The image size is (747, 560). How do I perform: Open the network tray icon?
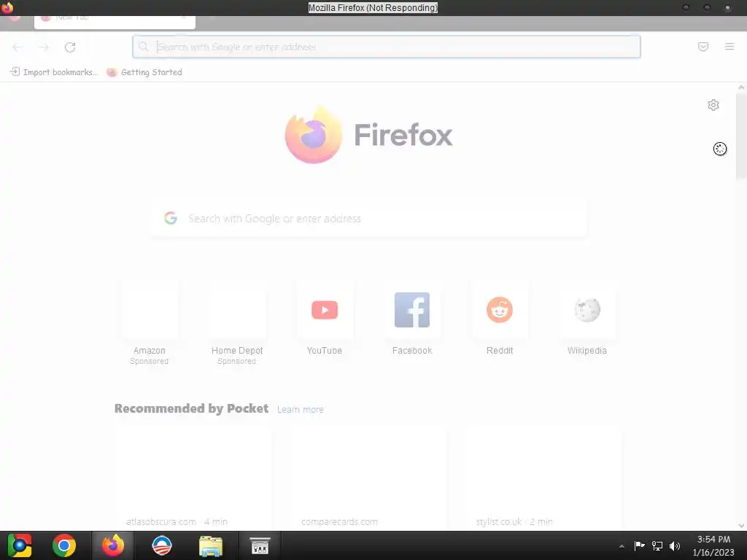pos(657,545)
